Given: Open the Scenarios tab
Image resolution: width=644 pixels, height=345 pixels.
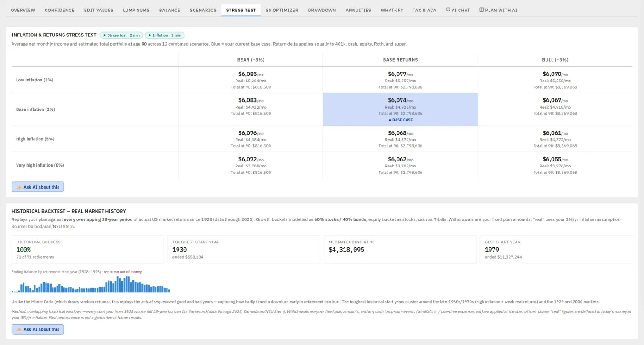Looking at the screenshot, I should click(x=203, y=10).
